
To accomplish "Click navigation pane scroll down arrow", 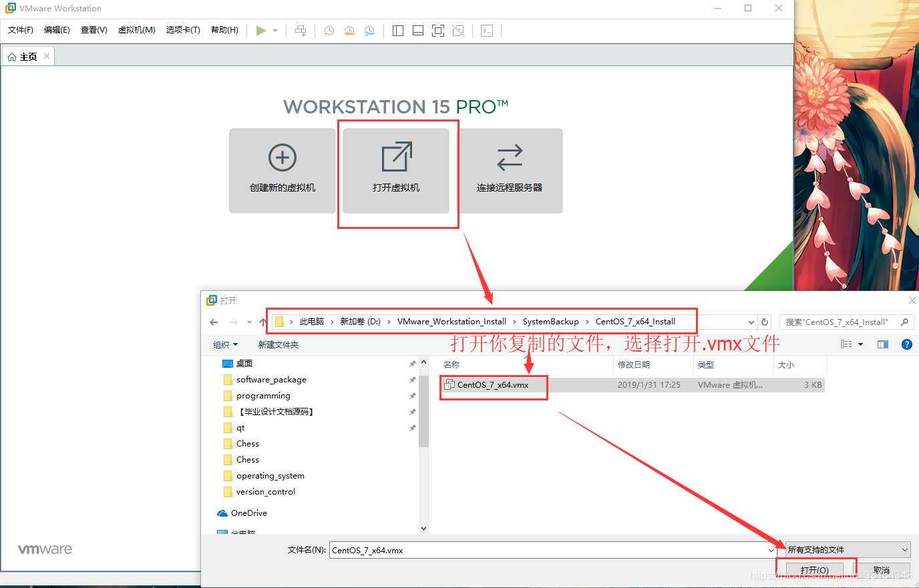I will pos(423,528).
